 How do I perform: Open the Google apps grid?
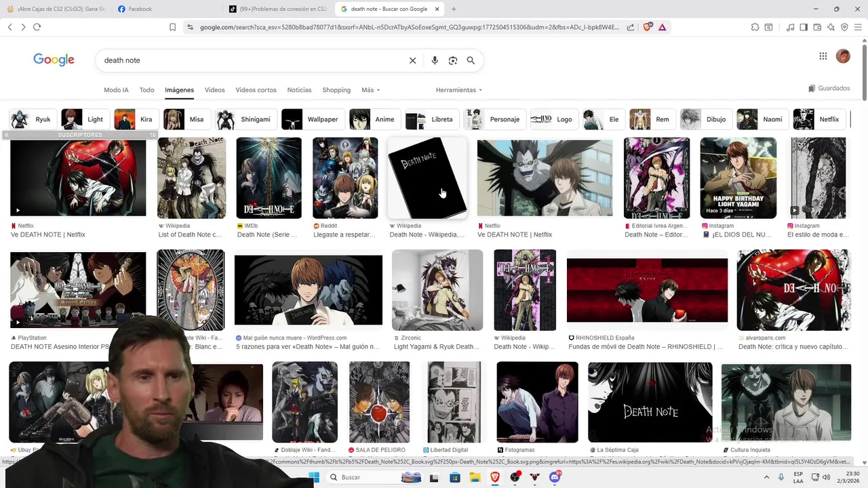[823, 56]
